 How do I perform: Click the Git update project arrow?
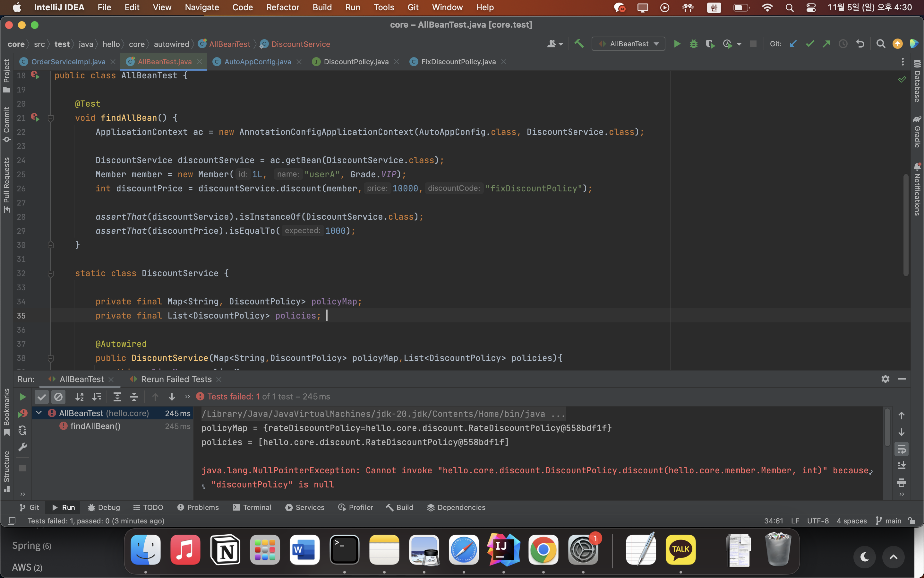coord(793,44)
